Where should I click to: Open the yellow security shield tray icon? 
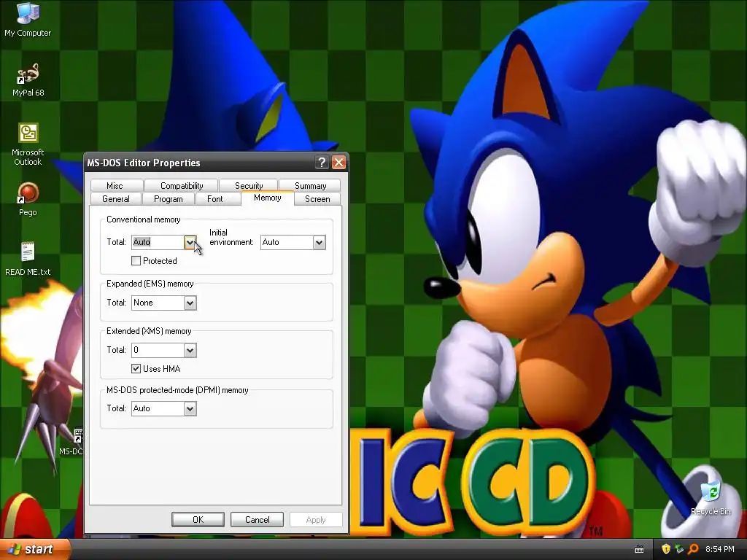click(x=666, y=549)
